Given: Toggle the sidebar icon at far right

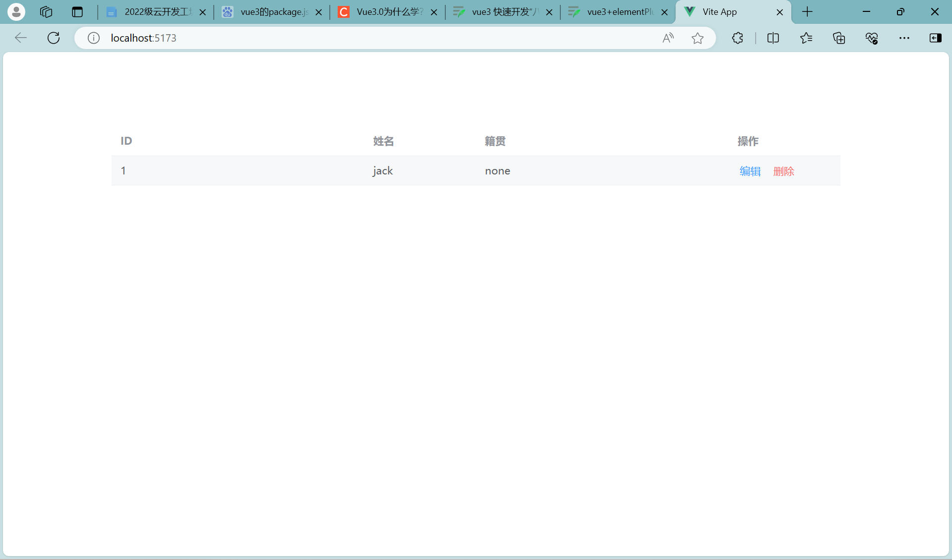Looking at the screenshot, I should [936, 38].
